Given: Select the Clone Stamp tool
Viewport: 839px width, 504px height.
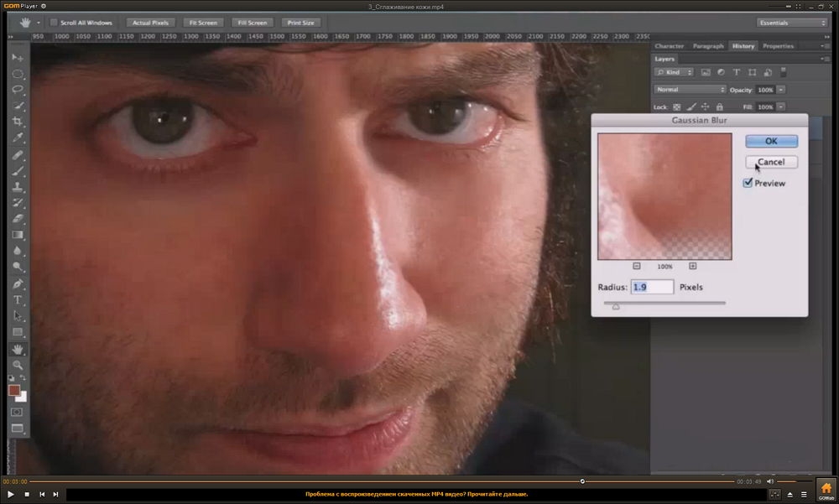Looking at the screenshot, I should pos(18,187).
